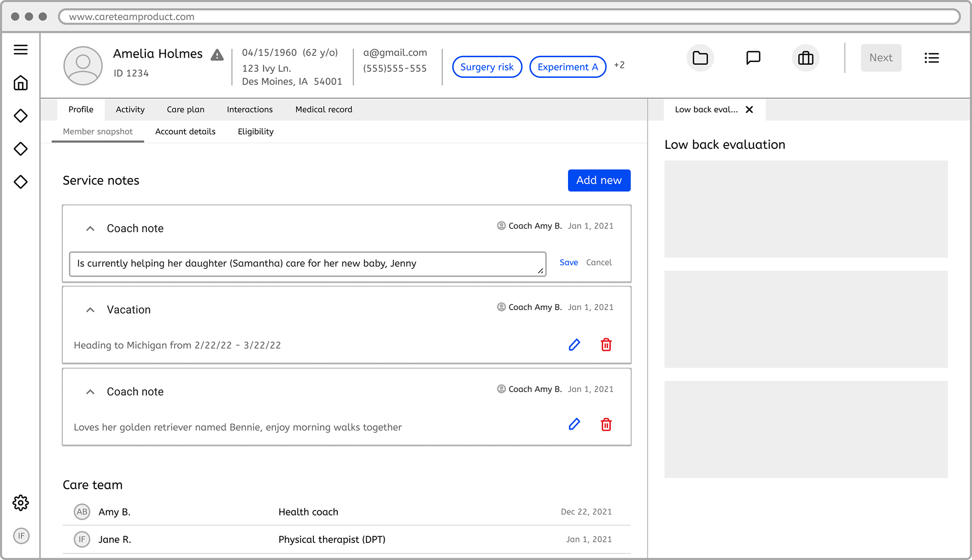Delete the Vacation note with the trash icon
Screen dimensions: 972x560
click(606, 345)
